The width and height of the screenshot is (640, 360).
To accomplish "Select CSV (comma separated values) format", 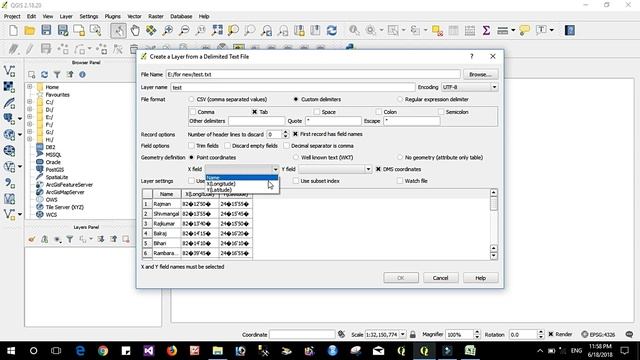I will click(x=191, y=99).
